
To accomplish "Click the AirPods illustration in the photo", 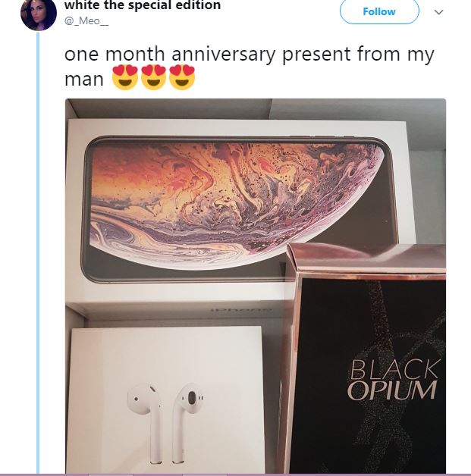I will pyautogui.click(x=167, y=424).
